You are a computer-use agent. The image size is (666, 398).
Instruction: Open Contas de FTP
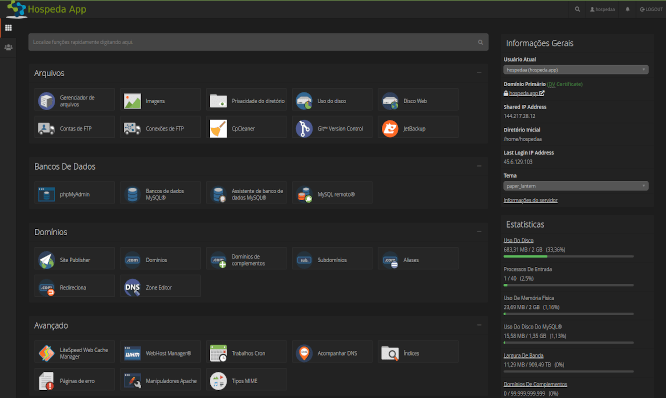pyautogui.click(x=74, y=128)
